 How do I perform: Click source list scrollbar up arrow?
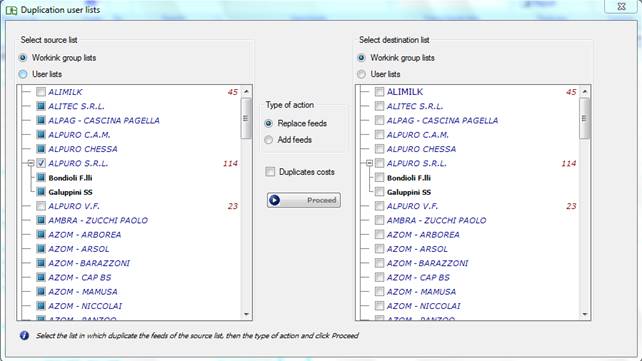point(246,92)
